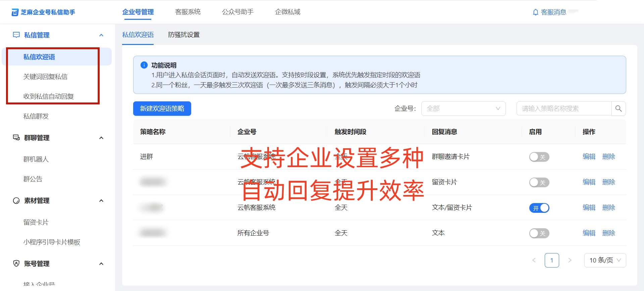This screenshot has width=644, height=291.
Task: Turn off the 文本/留资卡片 row switch
Action: 539,208
